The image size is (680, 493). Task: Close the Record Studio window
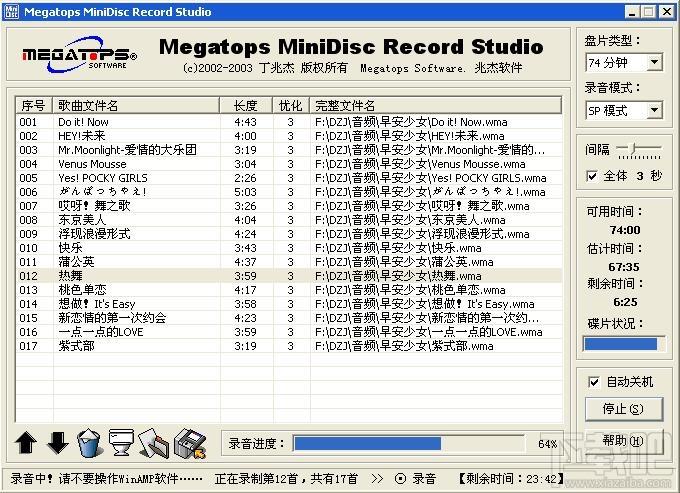(667, 12)
